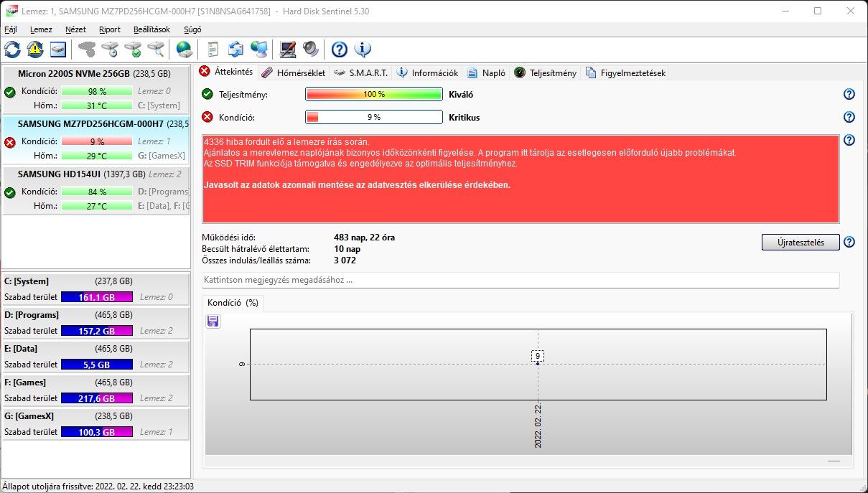Image resolution: width=868 pixels, height=493 pixels.
Task: Click green check status icon of SAMSUNG HD154UI
Action: 9,192
